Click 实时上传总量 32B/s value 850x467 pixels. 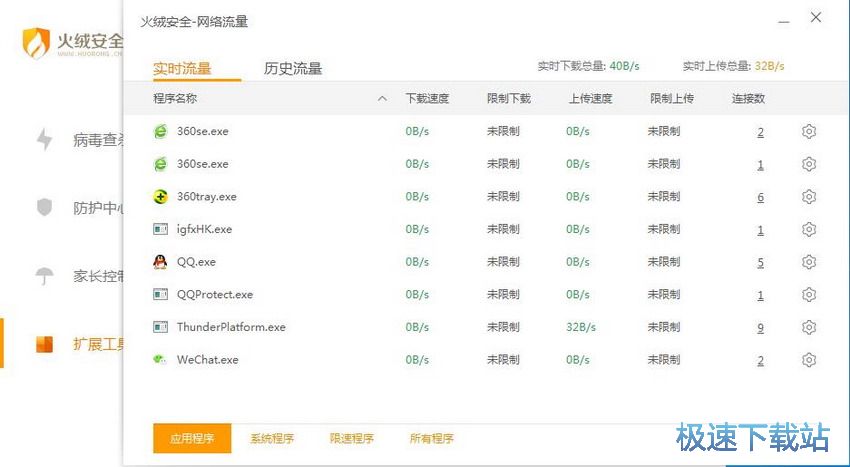(769, 66)
